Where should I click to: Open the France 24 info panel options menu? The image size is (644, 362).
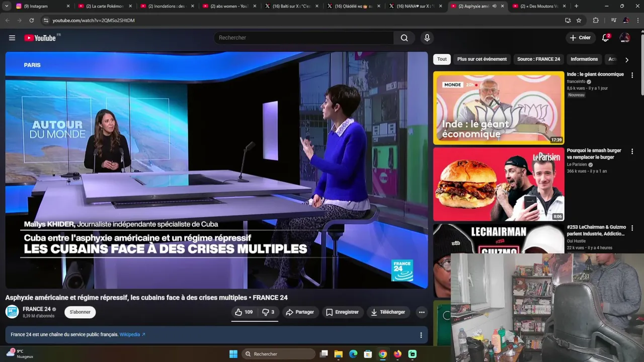[421, 335]
